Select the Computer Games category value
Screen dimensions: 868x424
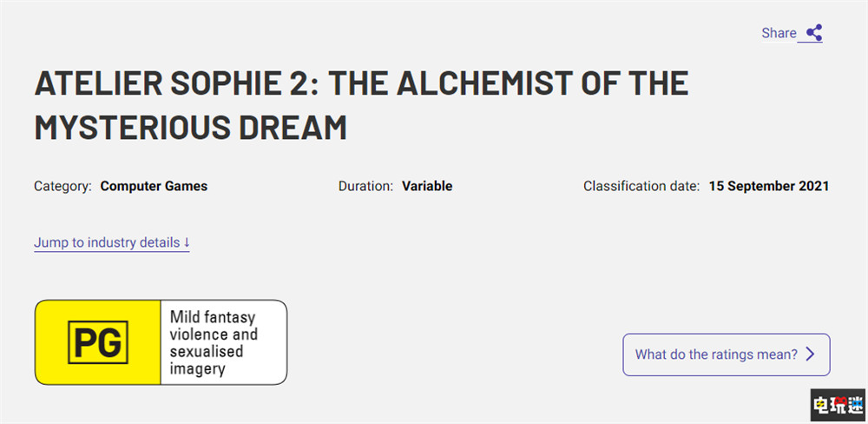[x=154, y=186]
